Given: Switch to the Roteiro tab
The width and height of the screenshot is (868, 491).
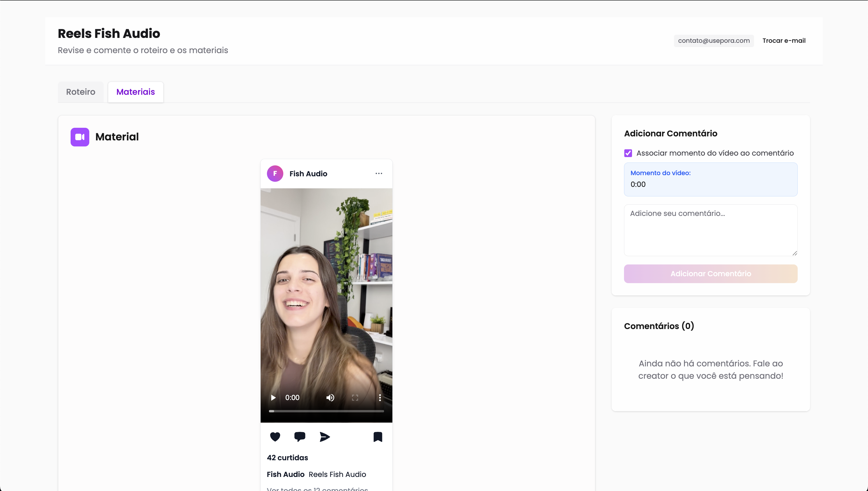Looking at the screenshot, I should pos(81,92).
